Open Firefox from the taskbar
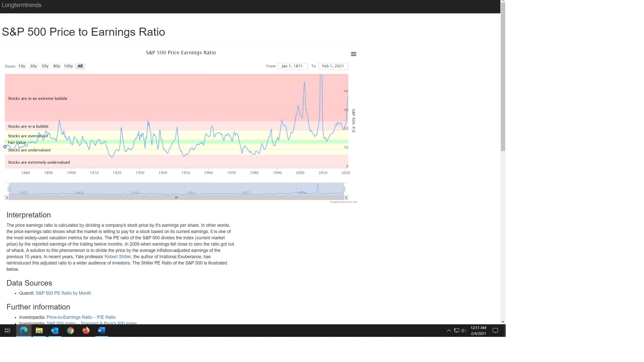Image resolution: width=644 pixels, height=362 pixels. point(86,331)
